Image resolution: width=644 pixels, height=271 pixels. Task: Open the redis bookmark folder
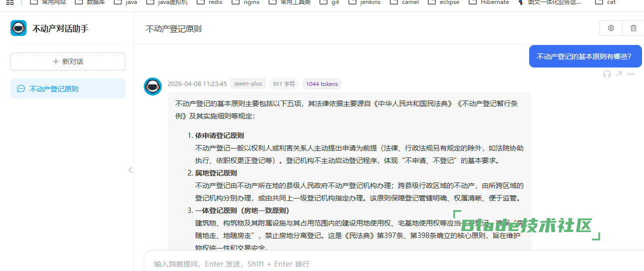tap(210, 2)
